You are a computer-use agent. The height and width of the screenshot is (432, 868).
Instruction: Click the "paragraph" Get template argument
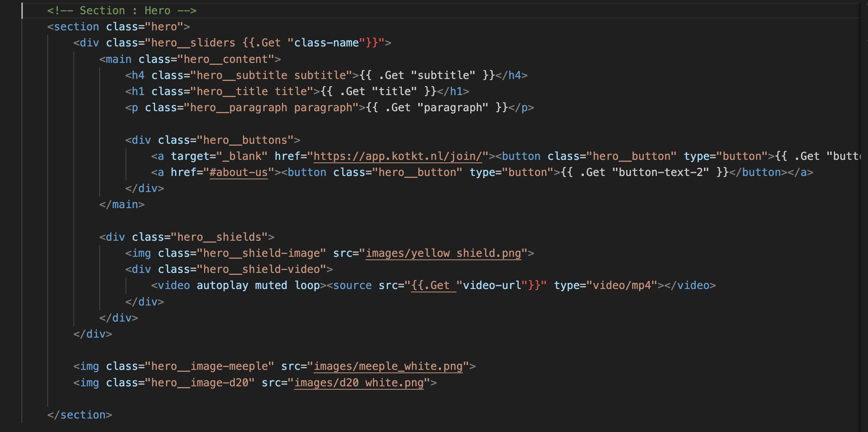coord(452,108)
